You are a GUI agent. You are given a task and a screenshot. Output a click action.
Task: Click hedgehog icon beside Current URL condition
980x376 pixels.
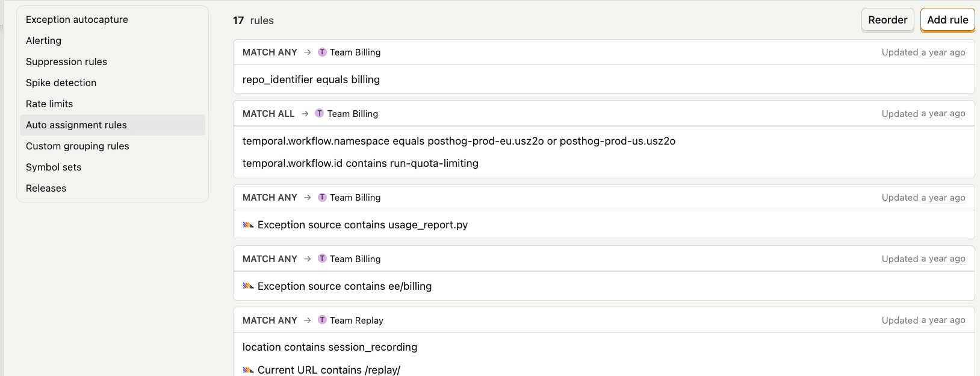pyautogui.click(x=248, y=370)
